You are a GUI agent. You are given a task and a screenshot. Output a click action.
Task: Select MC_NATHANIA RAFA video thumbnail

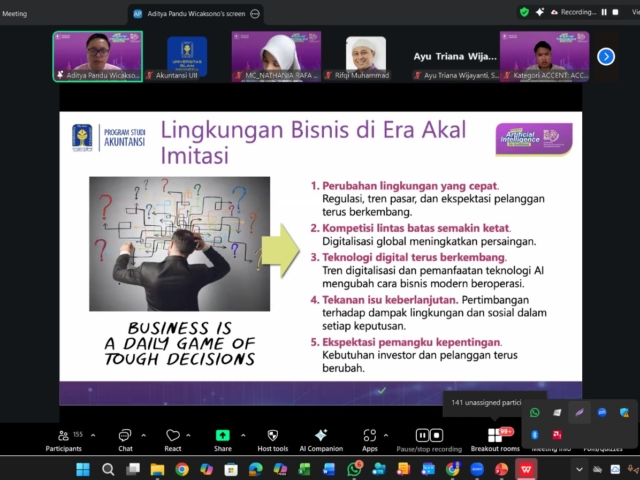(276, 56)
